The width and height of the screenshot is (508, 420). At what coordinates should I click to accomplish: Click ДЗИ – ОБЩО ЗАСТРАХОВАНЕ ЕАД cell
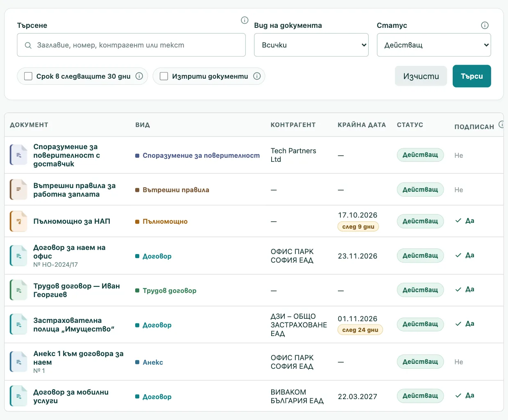[x=299, y=325]
